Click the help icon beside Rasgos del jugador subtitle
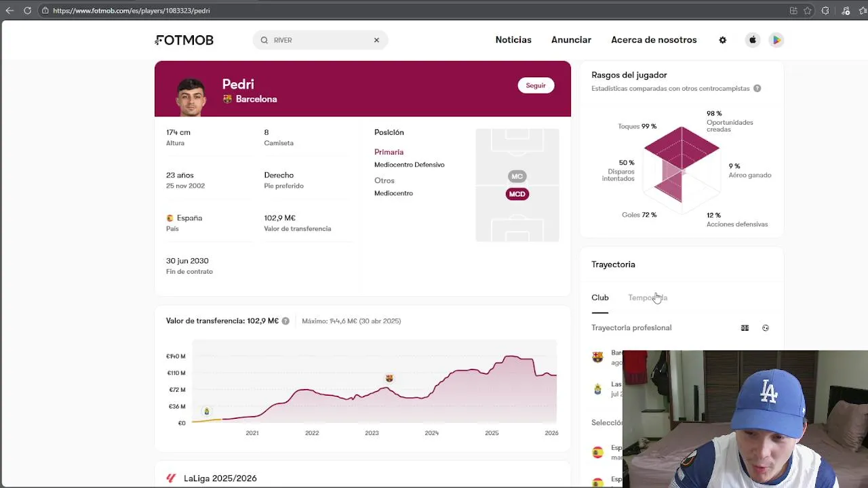The width and height of the screenshot is (868, 488). pos(757,89)
